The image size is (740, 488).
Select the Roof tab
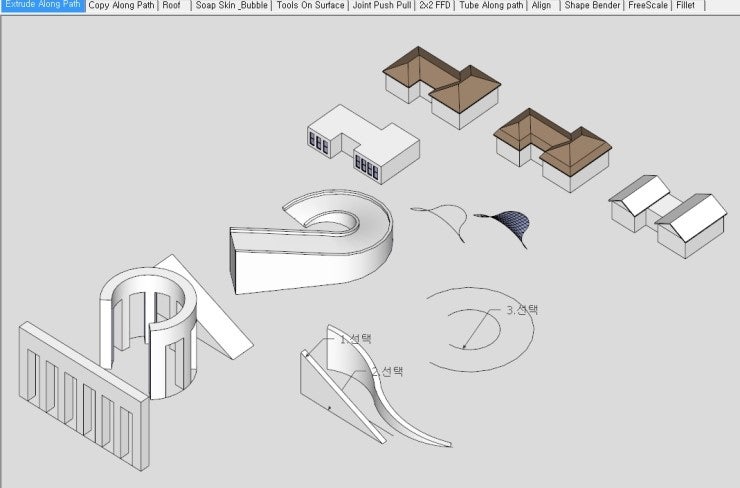(x=172, y=5)
